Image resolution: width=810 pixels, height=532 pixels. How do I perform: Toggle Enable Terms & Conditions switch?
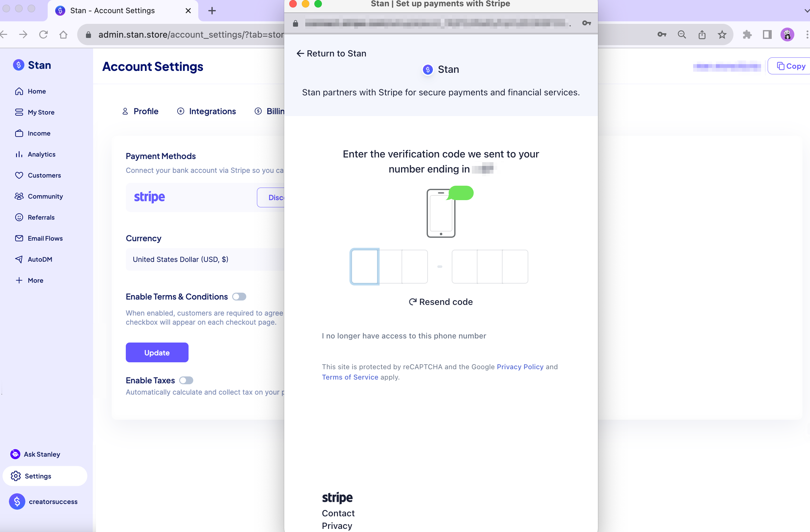click(x=239, y=297)
